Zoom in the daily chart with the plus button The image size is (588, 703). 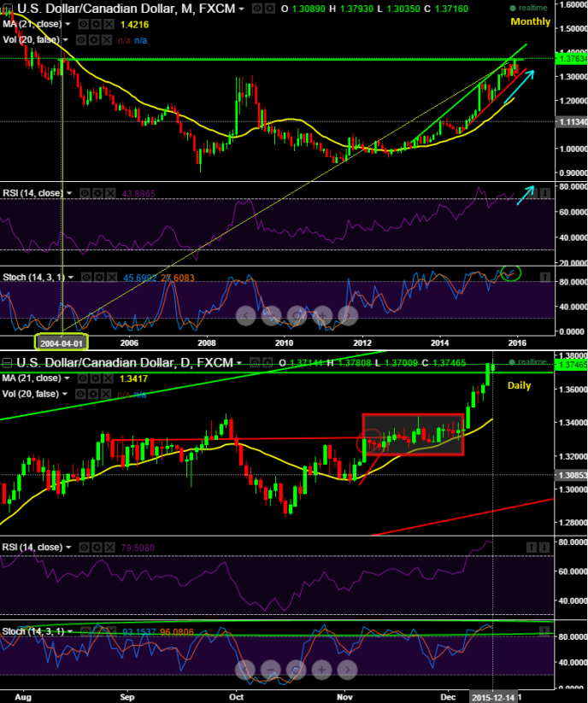point(321,670)
